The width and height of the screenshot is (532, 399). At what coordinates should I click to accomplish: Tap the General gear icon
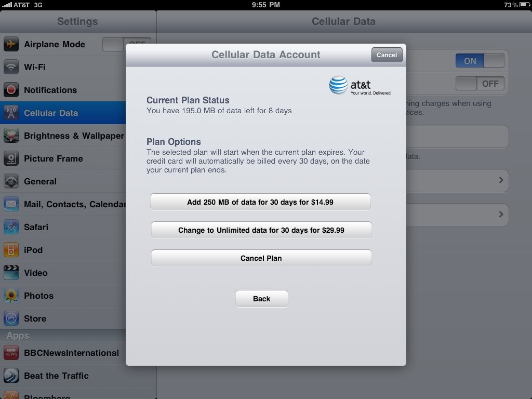tap(11, 181)
